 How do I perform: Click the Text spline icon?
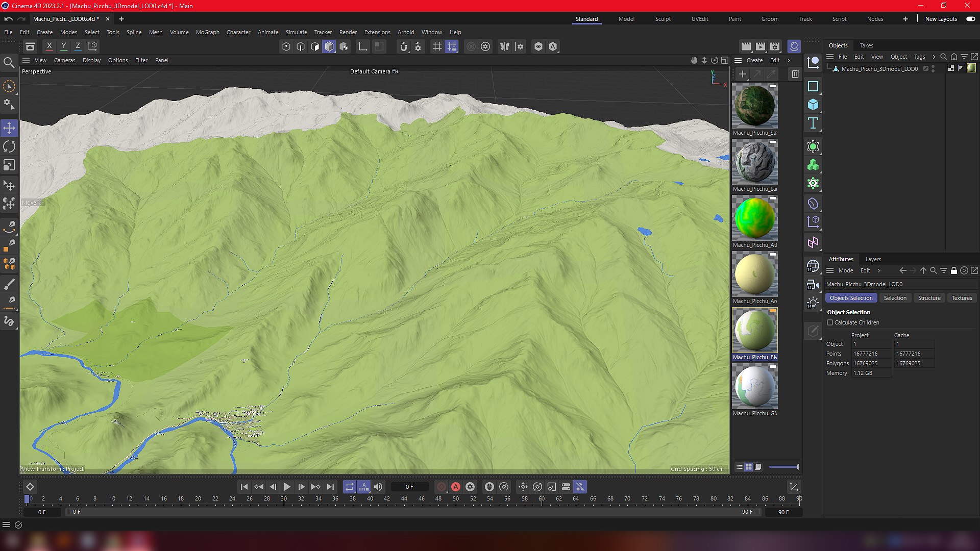813,123
